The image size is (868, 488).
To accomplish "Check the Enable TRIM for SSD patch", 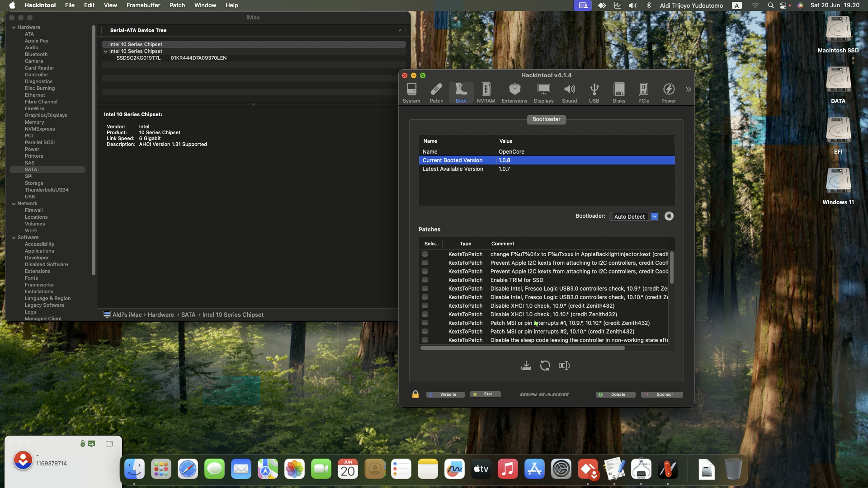I will click(425, 280).
